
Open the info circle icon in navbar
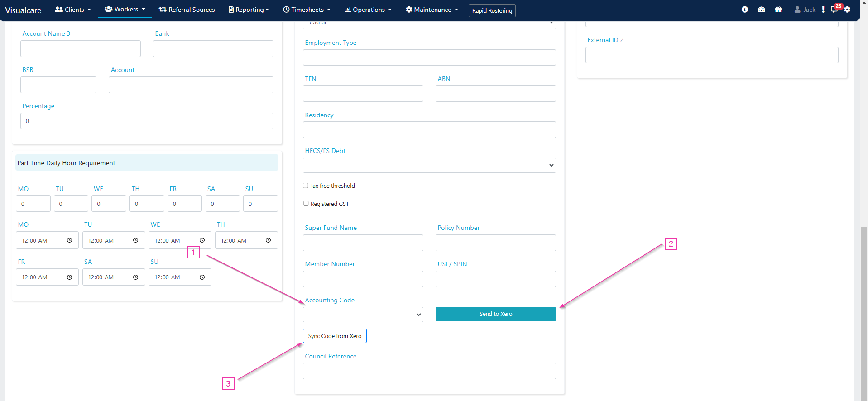coord(745,10)
